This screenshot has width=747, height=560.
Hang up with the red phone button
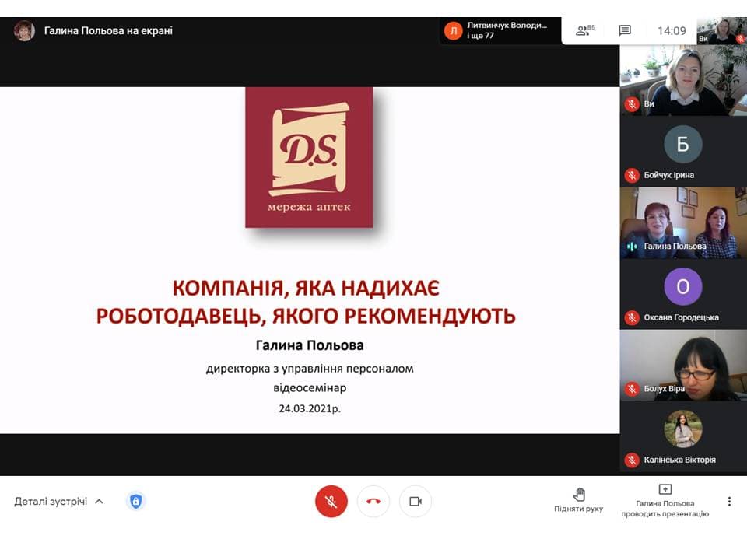pos(373,501)
